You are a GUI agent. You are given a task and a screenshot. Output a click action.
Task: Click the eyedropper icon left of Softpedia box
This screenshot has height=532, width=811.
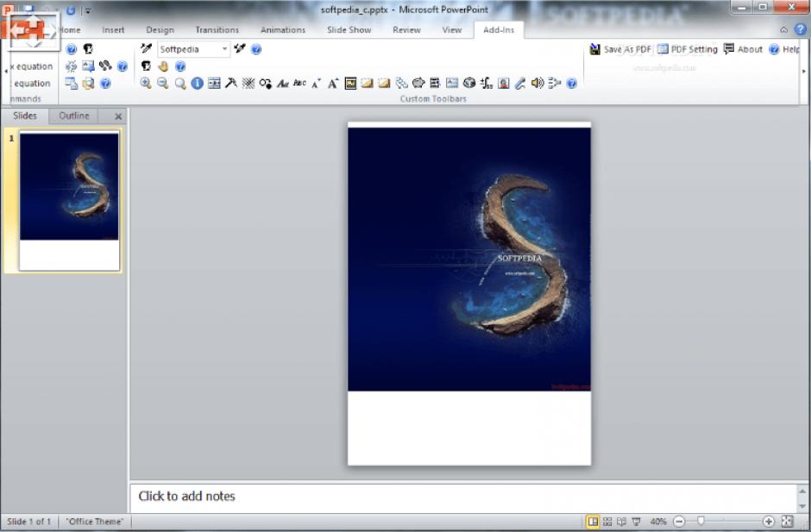point(147,48)
